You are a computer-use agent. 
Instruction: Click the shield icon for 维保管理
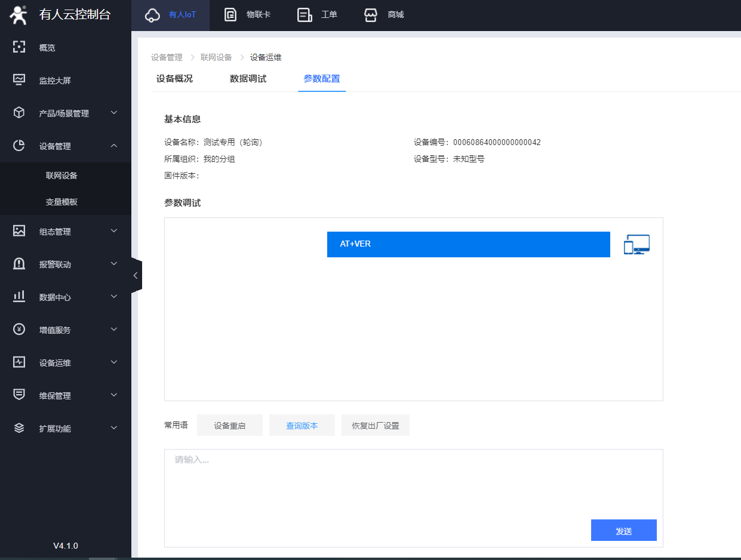pyautogui.click(x=19, y=395)
